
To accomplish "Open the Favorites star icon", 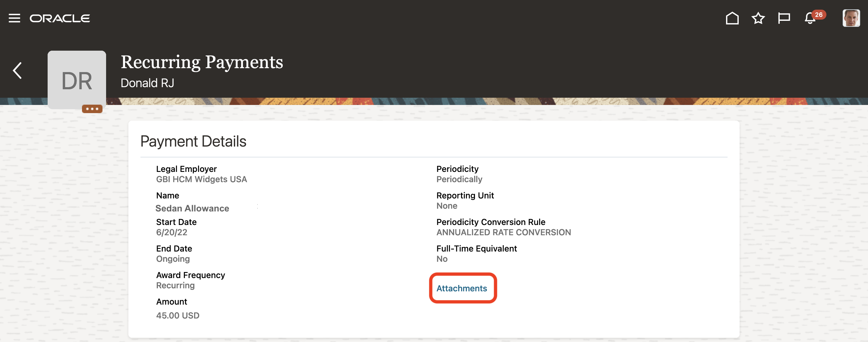I will (x=758, y=18).
